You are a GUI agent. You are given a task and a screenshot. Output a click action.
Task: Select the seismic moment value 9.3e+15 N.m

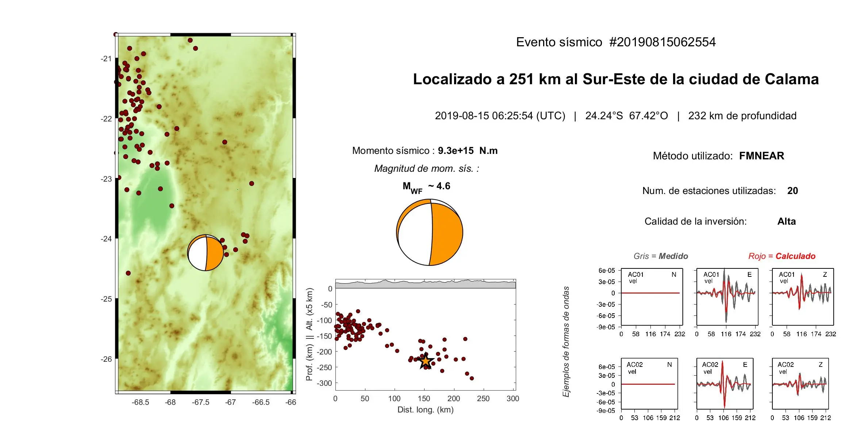click(x=468, y=151)
